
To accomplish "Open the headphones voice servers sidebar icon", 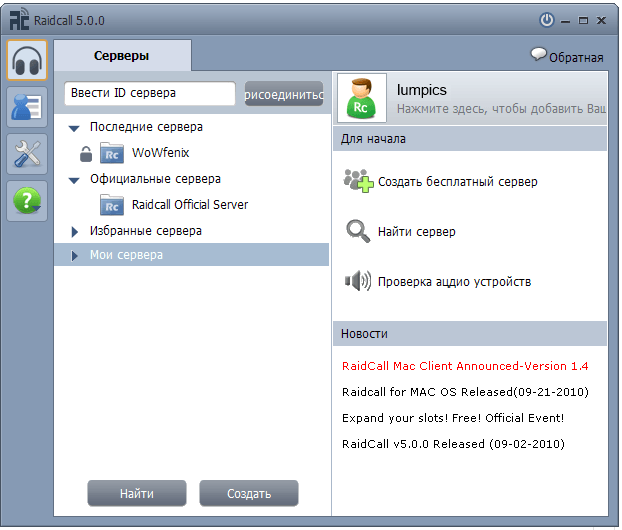I will [27, 61].
